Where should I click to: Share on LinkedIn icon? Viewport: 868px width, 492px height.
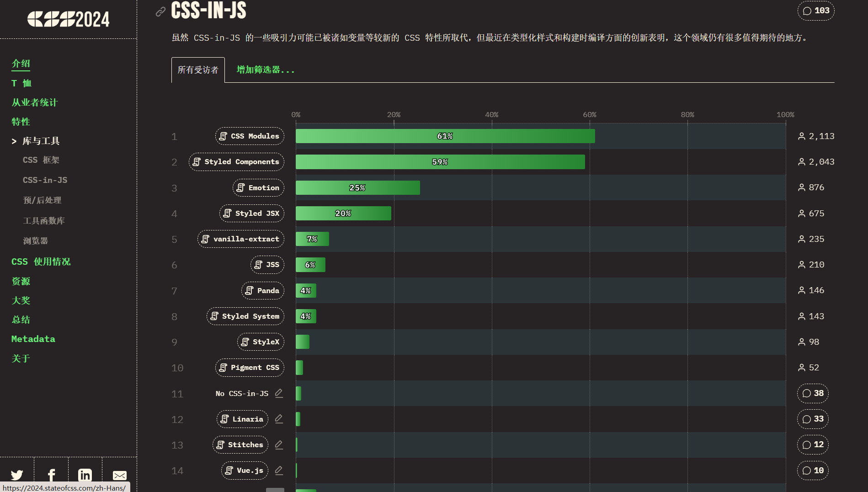click(85, 475)
